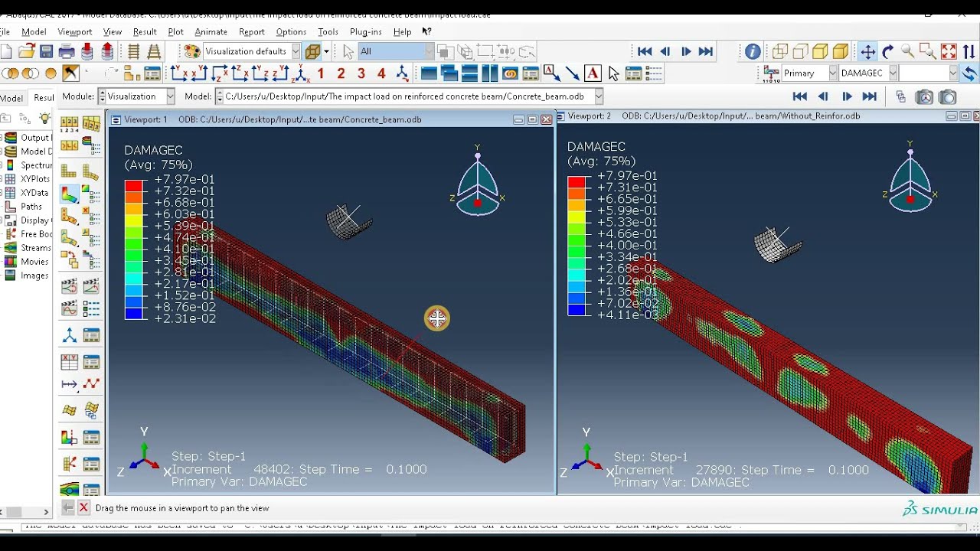980x551 pixels.
Task: Click the Viewport 2 title bar
Action: 767,116
